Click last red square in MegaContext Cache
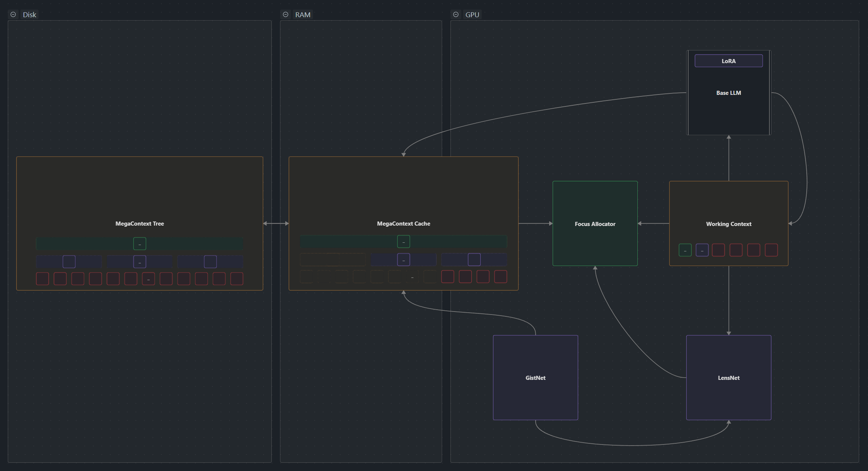Viewport: 868px width, 471px height. point(501,277)
